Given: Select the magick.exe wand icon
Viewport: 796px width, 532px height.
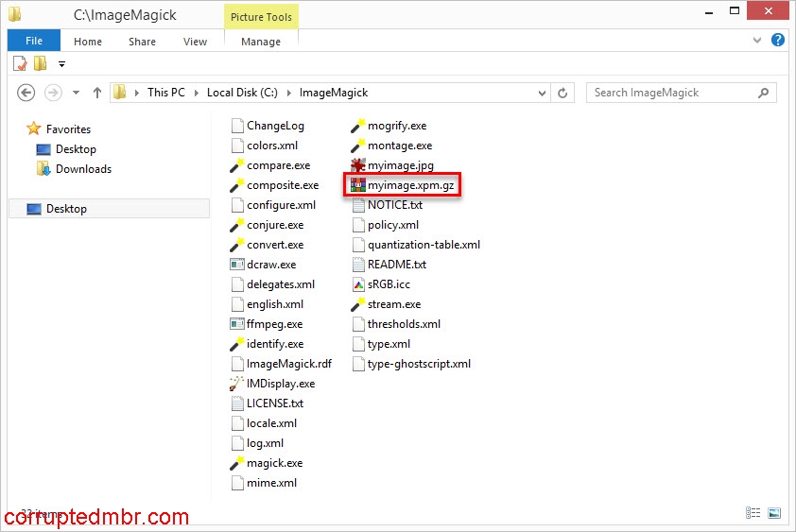Looking at the screenshot, I should [237, 463].
